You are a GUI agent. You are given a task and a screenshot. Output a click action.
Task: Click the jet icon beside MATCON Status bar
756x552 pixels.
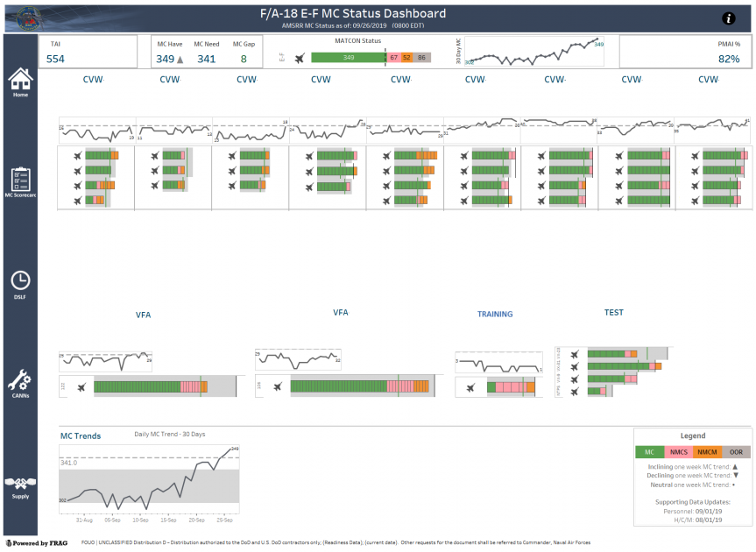pyautogui.click(x=300, y=58)
